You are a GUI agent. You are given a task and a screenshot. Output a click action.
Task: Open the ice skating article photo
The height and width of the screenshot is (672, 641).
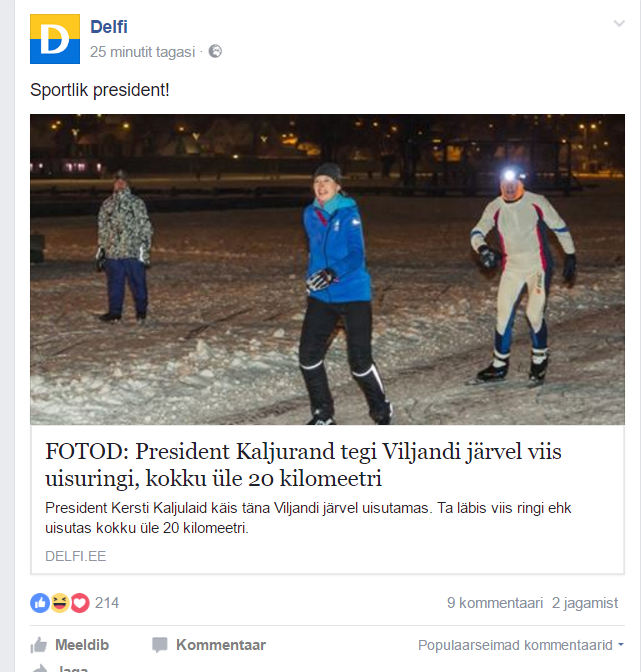click(x=327, y=270)
